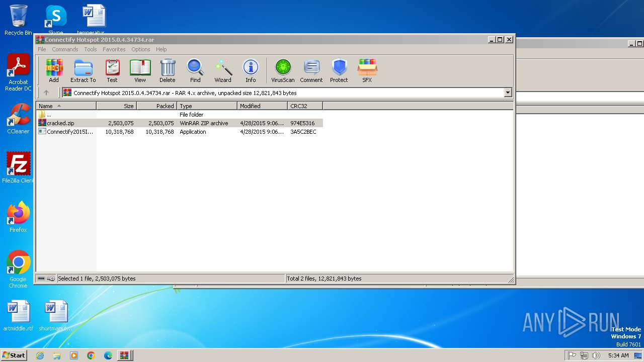Viewport: 644px width, 362px height.
Task: Launch the Wizard tool
Action: 223,70
